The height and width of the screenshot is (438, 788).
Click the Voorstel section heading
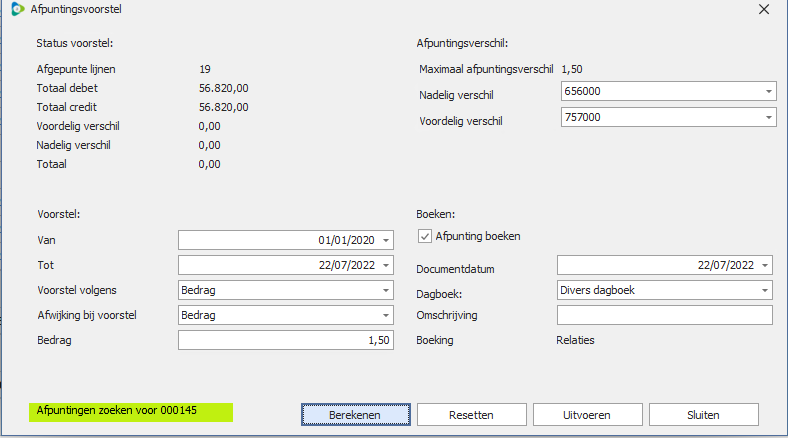59,214
